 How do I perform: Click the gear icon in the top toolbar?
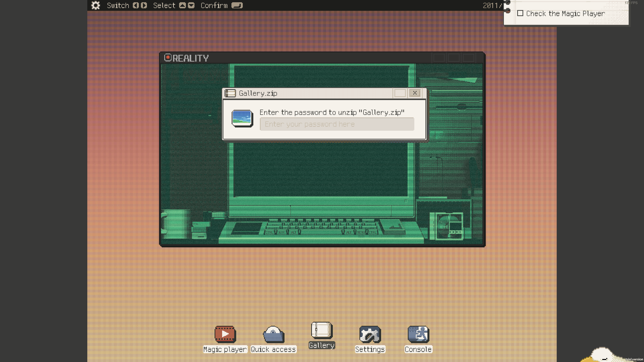[x=95, y=5]
